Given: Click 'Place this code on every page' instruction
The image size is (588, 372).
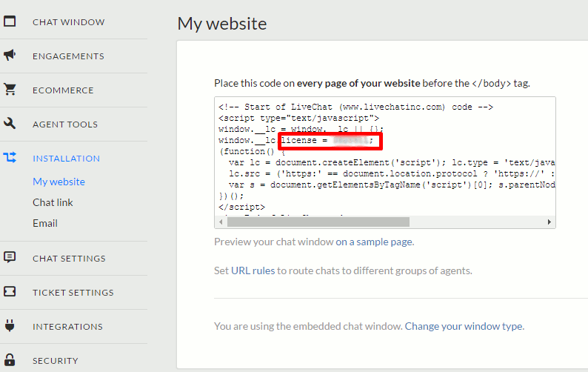Looking at the screenshot, I should 372,83.
